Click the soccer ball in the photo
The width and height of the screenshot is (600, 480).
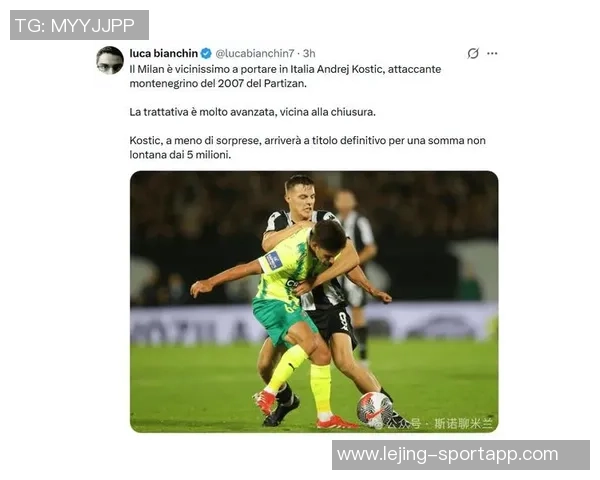[x=375, y=410]
